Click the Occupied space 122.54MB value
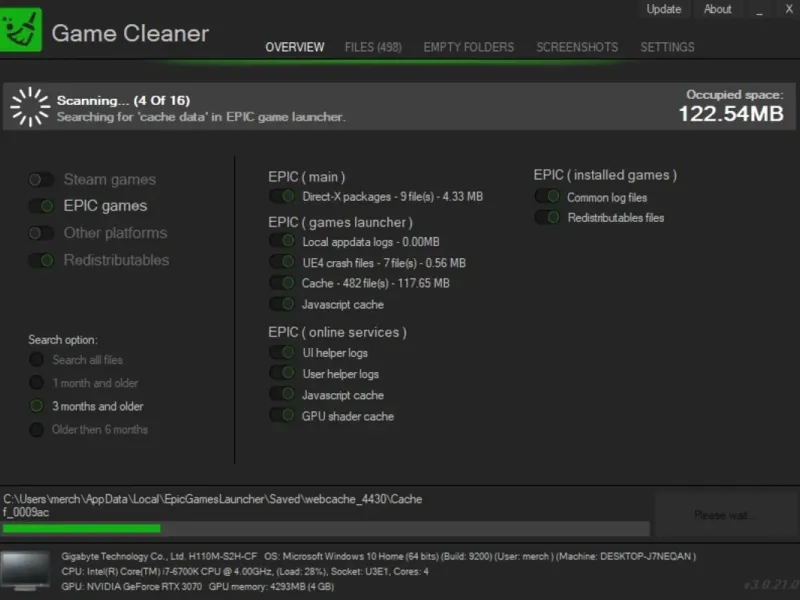The image size is (800, 600). pos(731,114)
